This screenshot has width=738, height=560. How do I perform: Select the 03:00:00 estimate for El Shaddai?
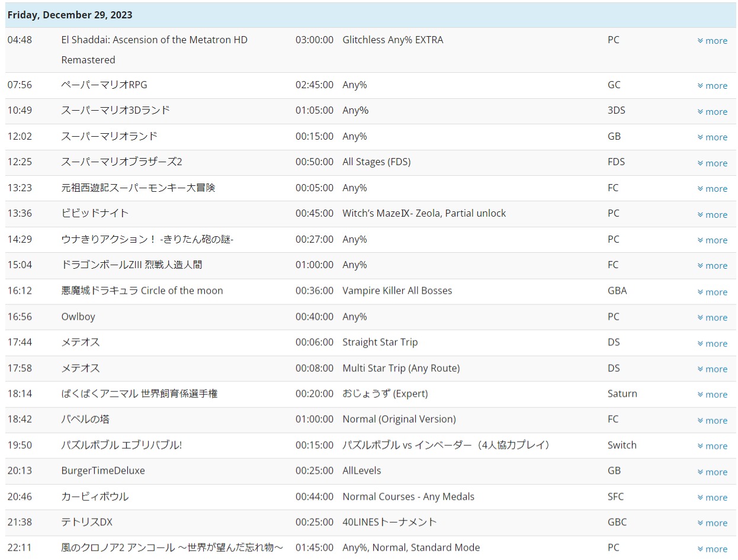pos(315,40)
